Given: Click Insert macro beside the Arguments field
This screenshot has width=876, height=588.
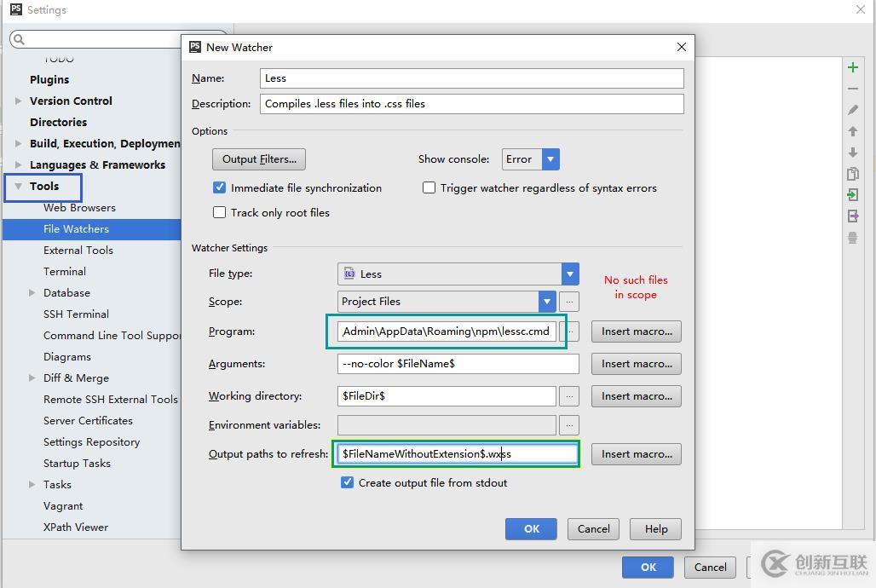Looking at the screenshot, I should click(636, 364).
